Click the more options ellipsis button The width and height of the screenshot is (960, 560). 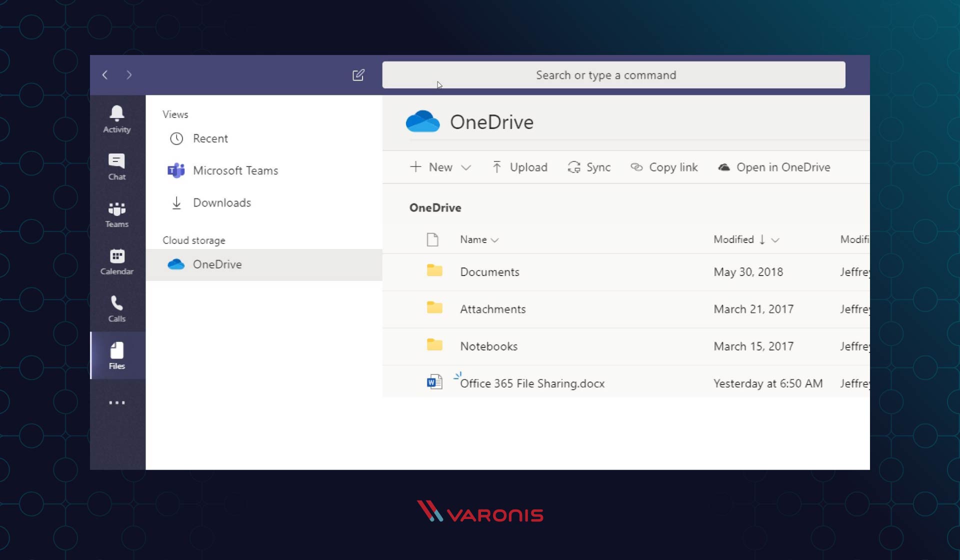click(x=116, y=402)
